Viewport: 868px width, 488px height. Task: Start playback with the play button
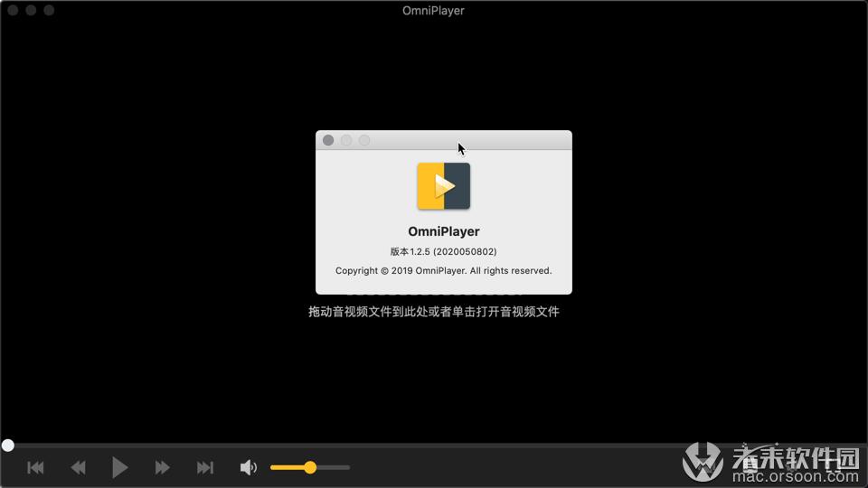click(119, 467)
